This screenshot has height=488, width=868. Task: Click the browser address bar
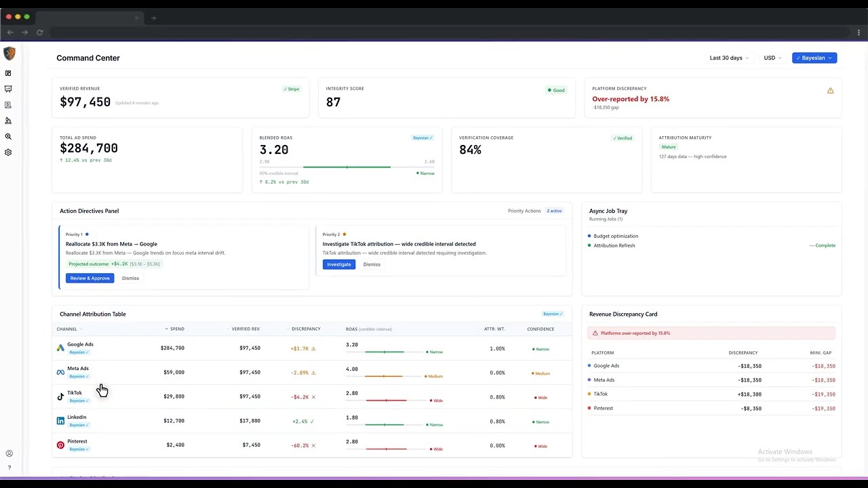click(x=448, y=33)
